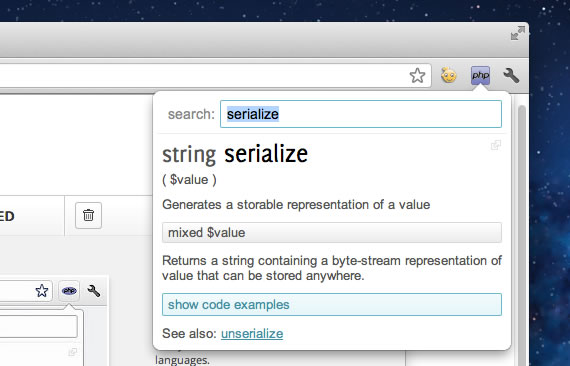The image size is (570, 366).
Task: Open the PHP extension icon in toolbar
Action: pos(480,75)
